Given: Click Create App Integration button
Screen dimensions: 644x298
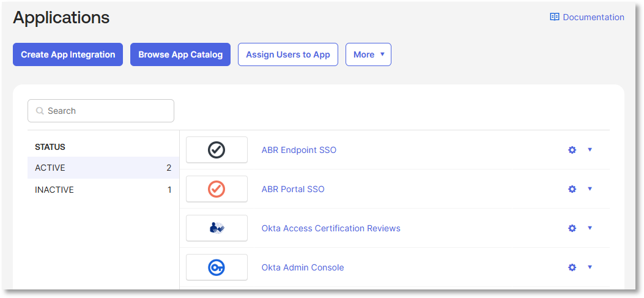Looking at the screenshot, I should 68,54.
